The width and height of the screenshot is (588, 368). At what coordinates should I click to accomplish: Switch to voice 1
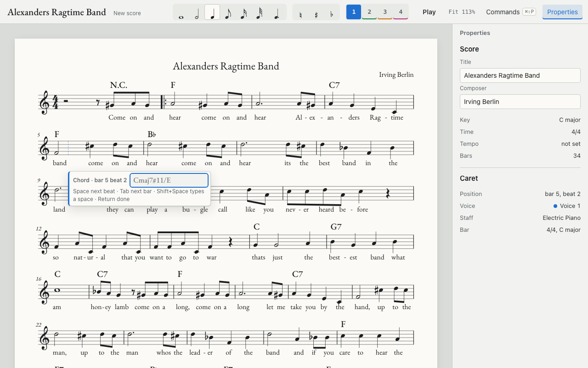tap(354, 12)
